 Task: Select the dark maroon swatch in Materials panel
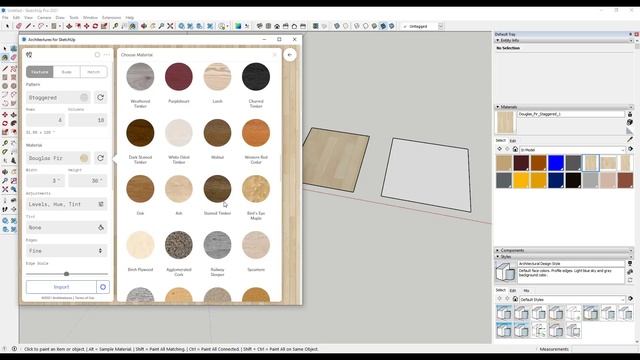pos(521,163)
